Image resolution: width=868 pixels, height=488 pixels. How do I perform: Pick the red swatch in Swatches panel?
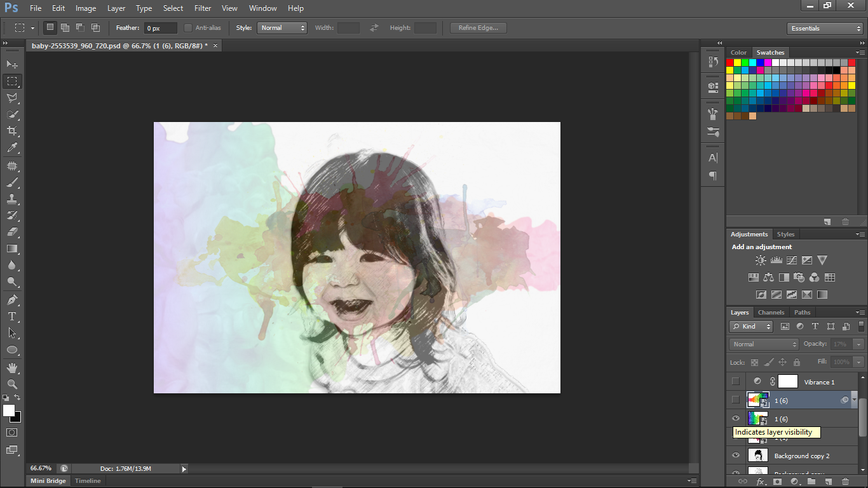(730, 62)
